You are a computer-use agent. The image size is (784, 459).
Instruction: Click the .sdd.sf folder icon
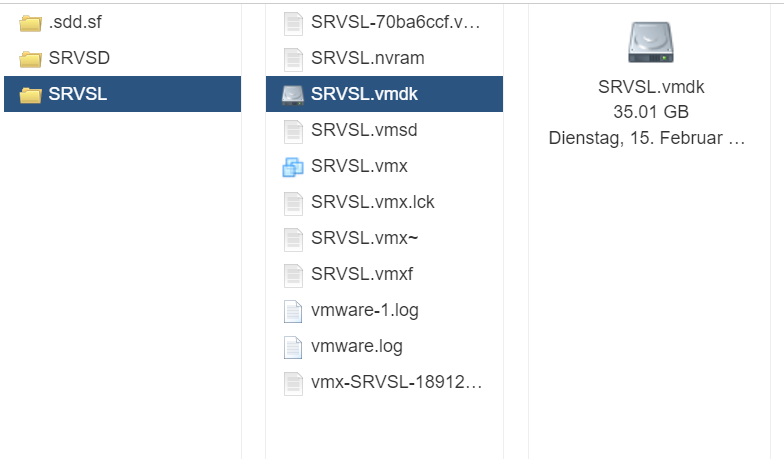pyautogui.click(x=30, y=22)
